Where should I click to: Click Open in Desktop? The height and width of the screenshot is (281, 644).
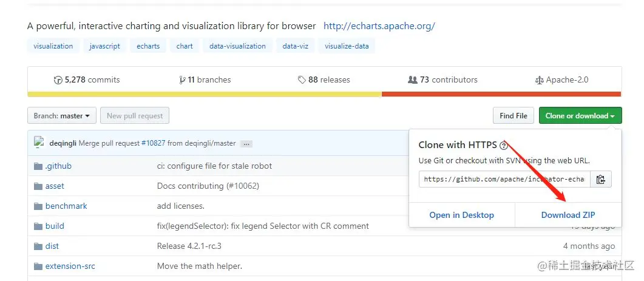point(462,215)
